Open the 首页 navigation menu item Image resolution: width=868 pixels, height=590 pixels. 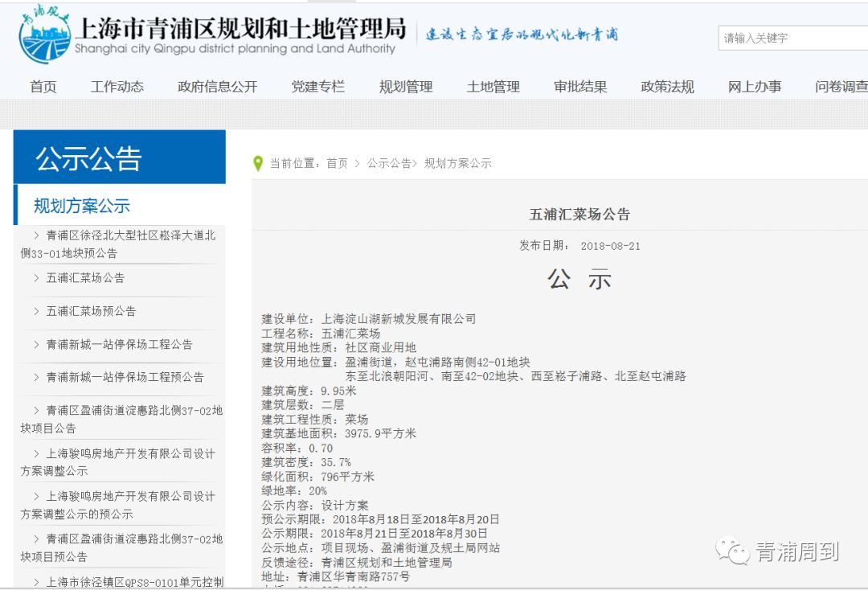tap(43, 87)
